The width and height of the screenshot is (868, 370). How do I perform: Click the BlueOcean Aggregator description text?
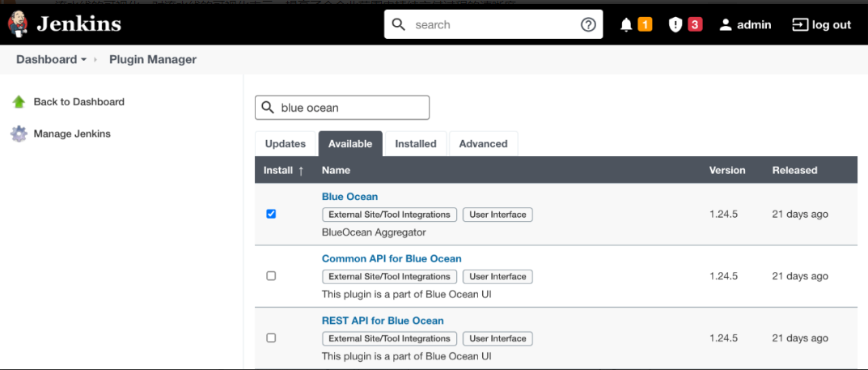click(x=374, y=232)
